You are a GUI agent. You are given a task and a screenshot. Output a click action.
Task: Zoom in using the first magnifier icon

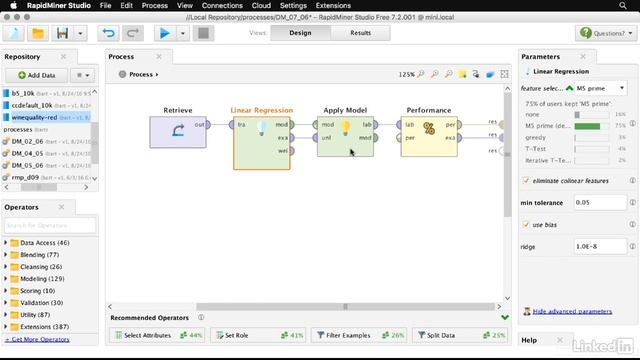click(421, 74)
